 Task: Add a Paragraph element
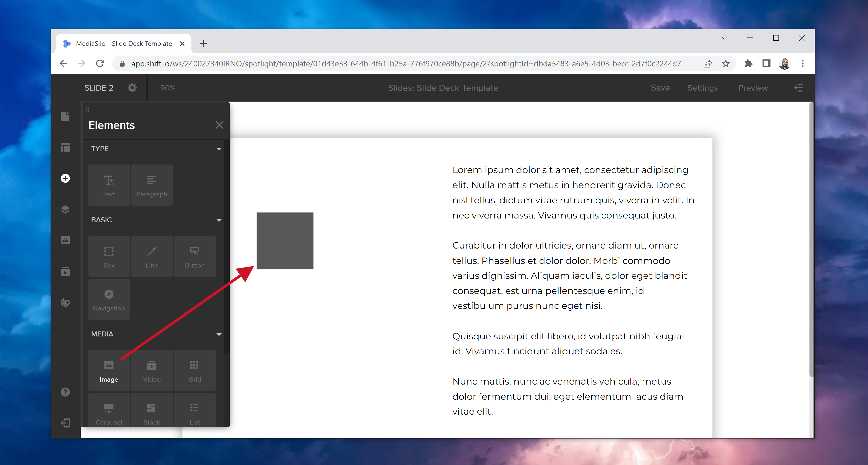152,185
